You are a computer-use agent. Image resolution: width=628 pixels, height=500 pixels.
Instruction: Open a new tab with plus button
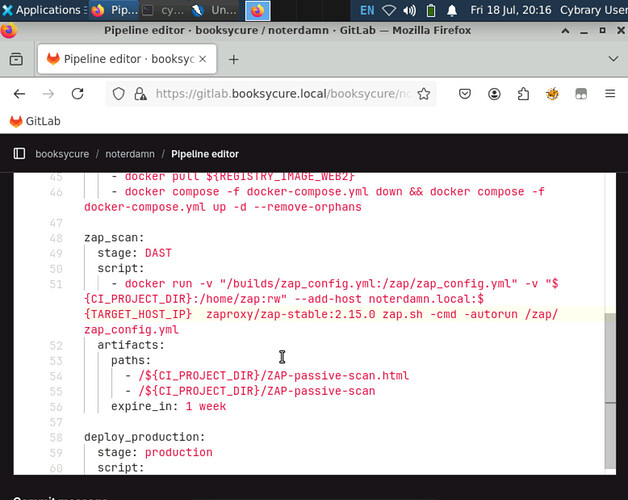[234, 59]
